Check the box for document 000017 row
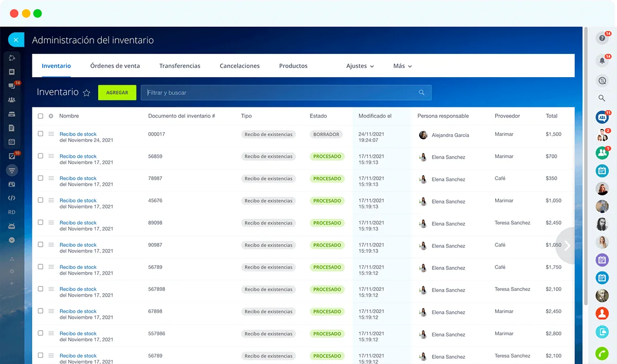Screen dimensions: 617x364 pyautogui.click(x=41, y=134)
